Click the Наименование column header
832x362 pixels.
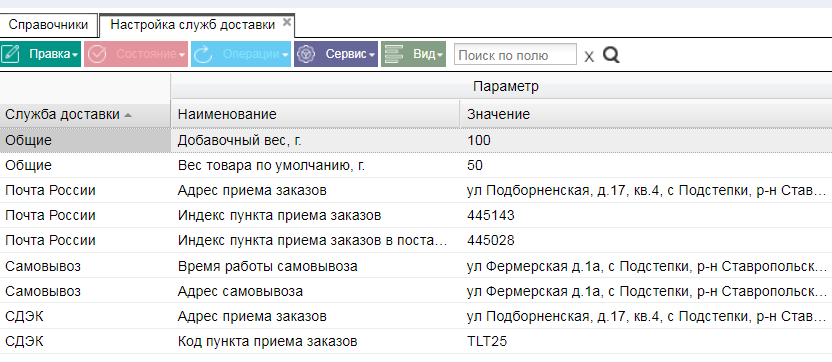(315, 115)
